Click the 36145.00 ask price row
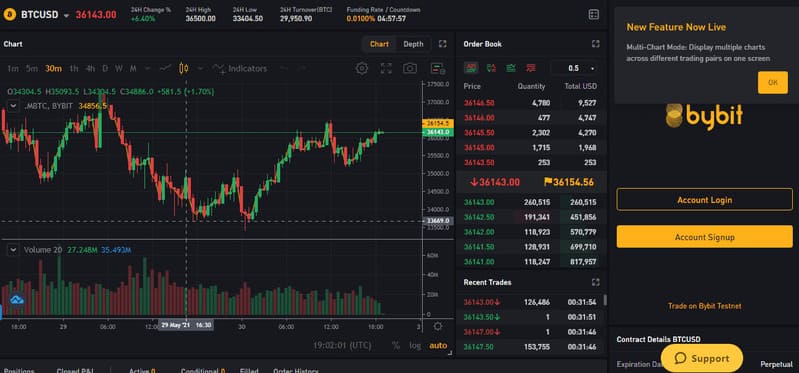799x373 pixels. [530, 148]
